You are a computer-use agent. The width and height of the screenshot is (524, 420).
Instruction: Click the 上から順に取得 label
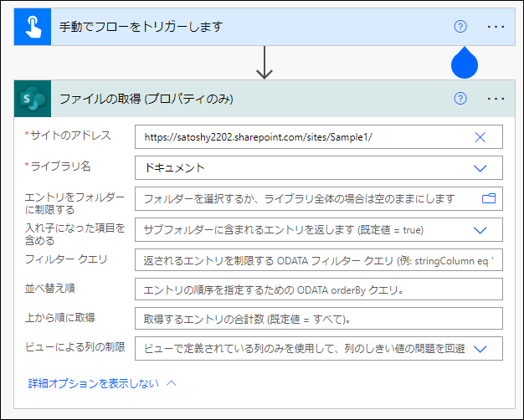coord(59,317)
